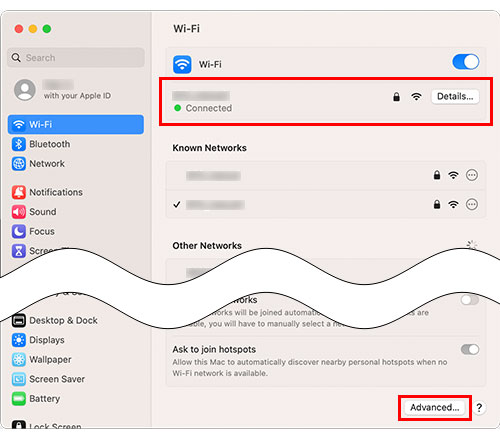
Task: Click the Advanced… button
Action: coord(434,407)
